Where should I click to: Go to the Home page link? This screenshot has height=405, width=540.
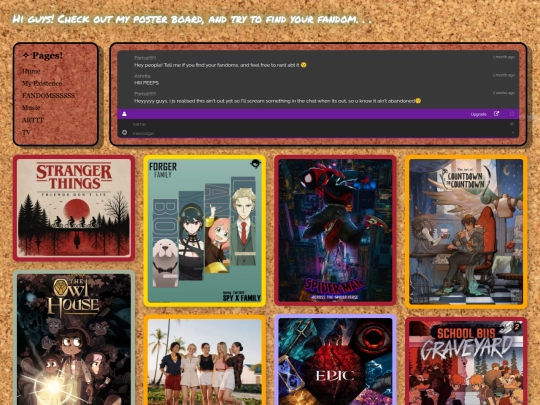(31, 71)
